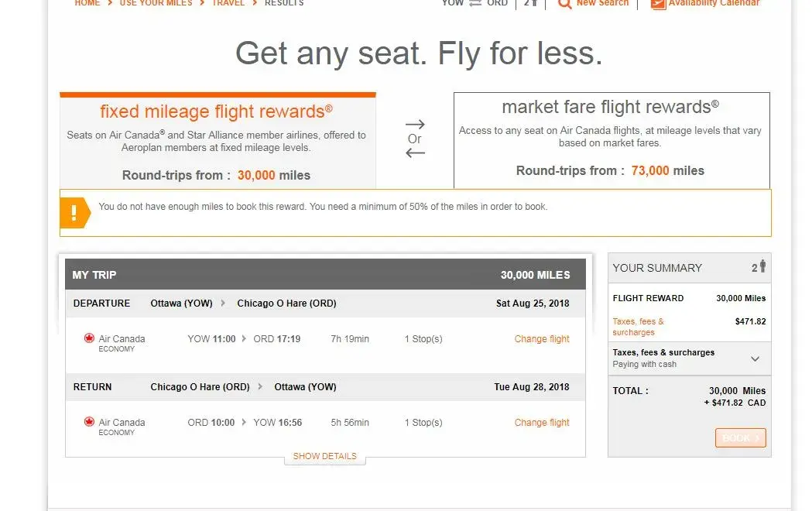Open the TRAVEL breadcrumb link
Viewport: 812px width, 511px height.
228,3
